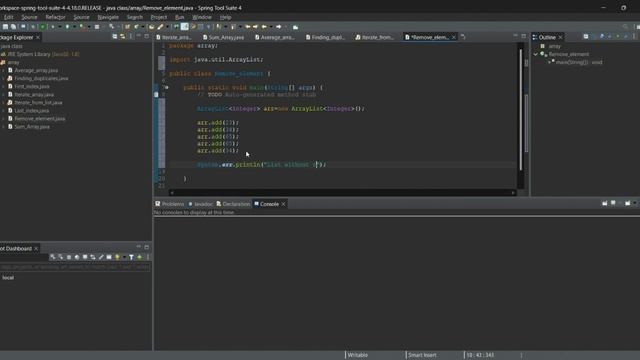Image resolution: width=640 pixels, height=360 pixels.
Task: Open Finding_duplicates.java in Package Explorer
Action: coord(41,78)
